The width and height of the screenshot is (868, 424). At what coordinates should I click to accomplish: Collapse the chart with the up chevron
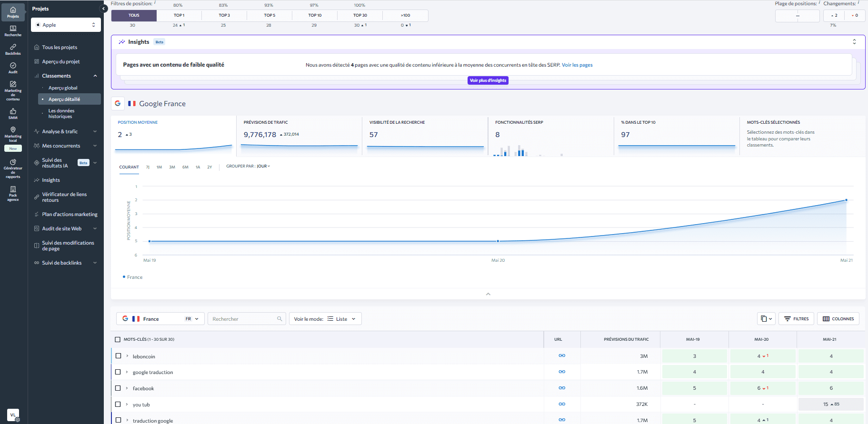488,294
